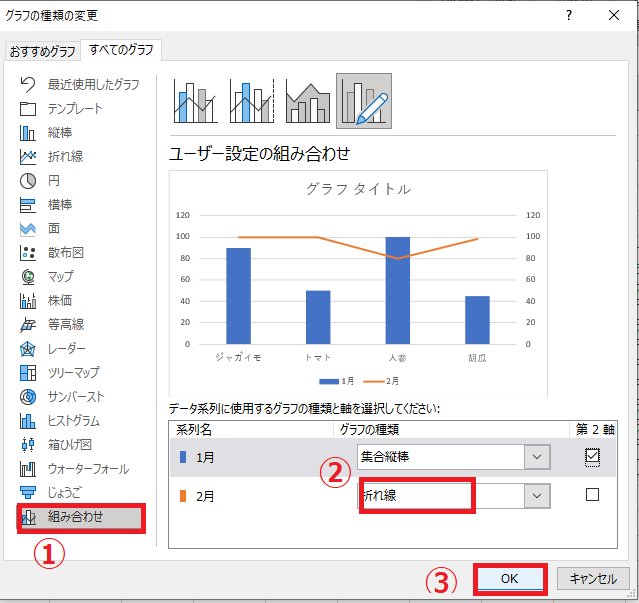This screenshot has height=603, width=639.
Task: Click the combo chart preview thumbnail
Action: pyautogui.click(x=358, y=284)
